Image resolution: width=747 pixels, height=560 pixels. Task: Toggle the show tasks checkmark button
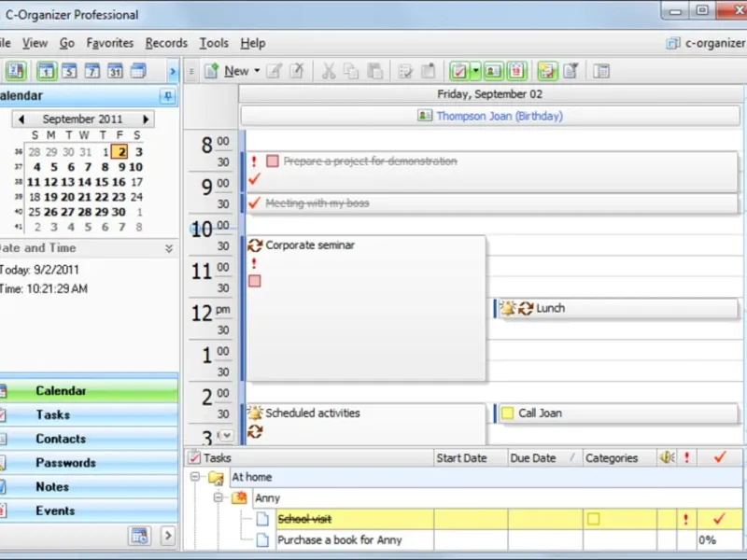(x=459, y=71)
